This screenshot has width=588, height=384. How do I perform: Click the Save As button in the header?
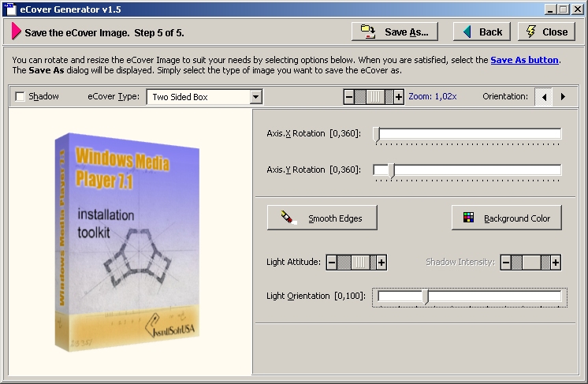[395, 32]
